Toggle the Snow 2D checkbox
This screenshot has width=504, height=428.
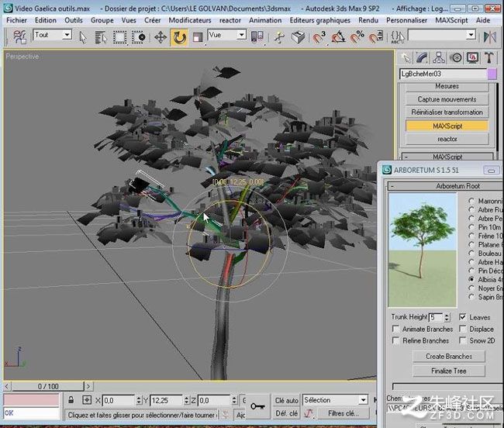point(463,340)
